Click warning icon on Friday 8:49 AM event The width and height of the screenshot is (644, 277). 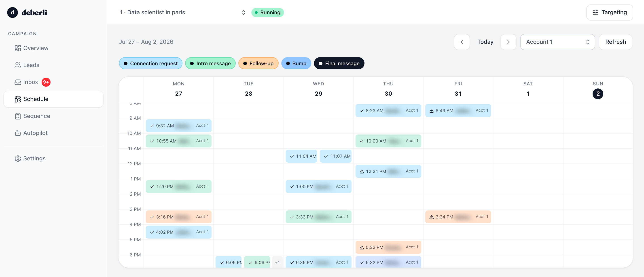pyautogui.click(x=432, y=111)
